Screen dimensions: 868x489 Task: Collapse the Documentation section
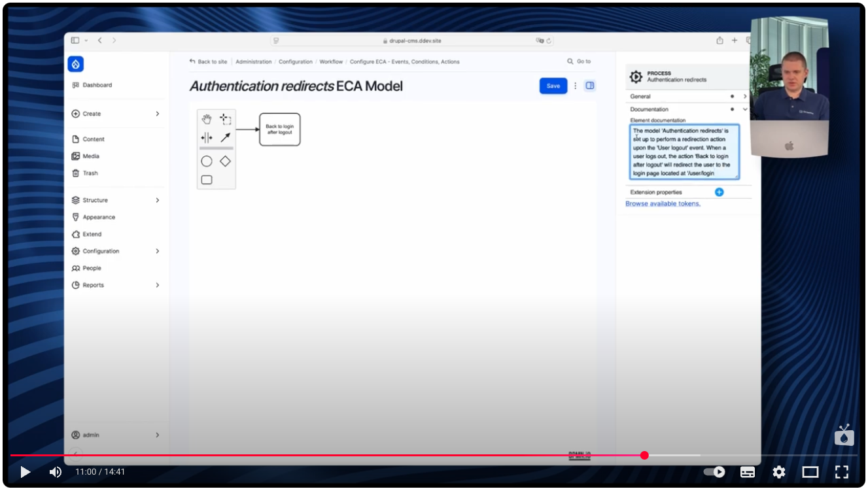tap(745, 109)
